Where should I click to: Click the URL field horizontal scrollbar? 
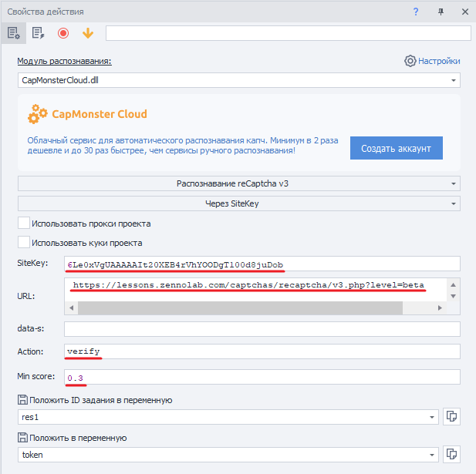[x=239, y=308]
